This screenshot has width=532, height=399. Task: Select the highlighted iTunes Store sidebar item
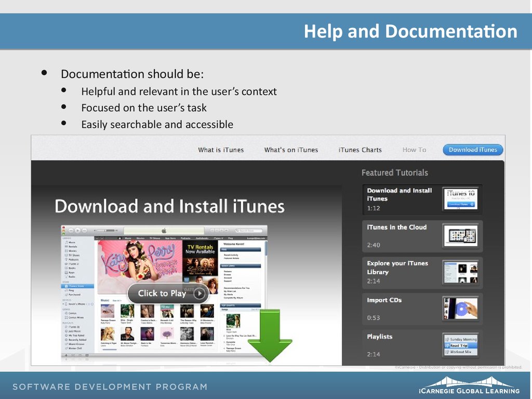[x=77, y=286]
